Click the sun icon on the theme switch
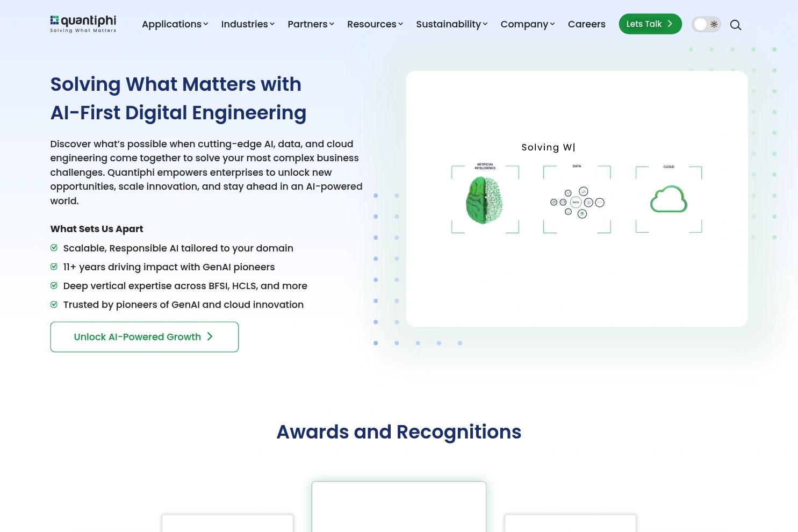The width and height of the screenshot is (798, 532). [714, 24]
